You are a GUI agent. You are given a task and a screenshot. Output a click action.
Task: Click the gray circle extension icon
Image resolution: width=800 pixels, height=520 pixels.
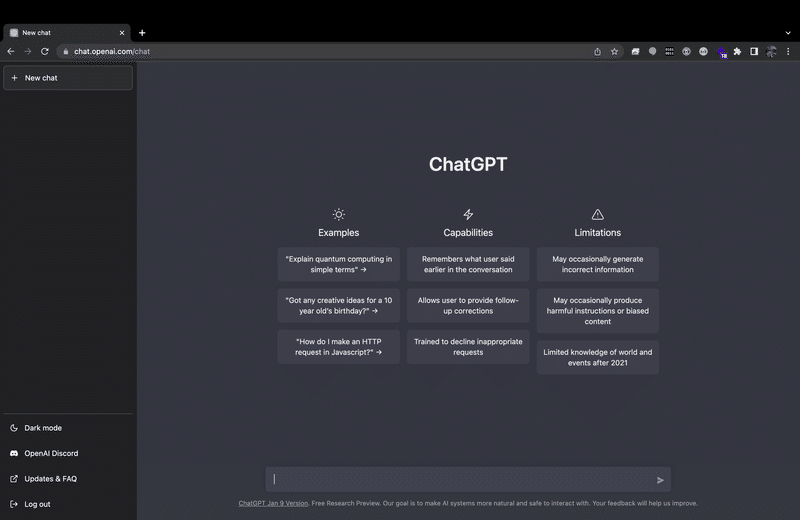pos(652,51)
